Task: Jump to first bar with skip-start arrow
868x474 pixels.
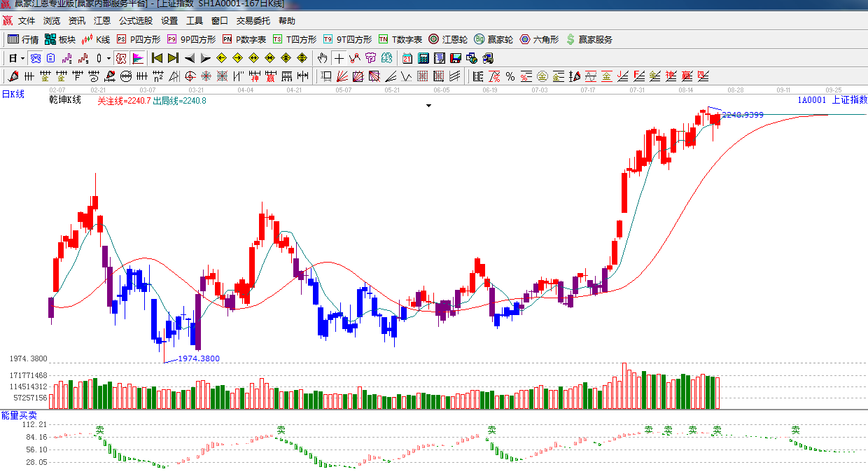Action: point(157,58)
